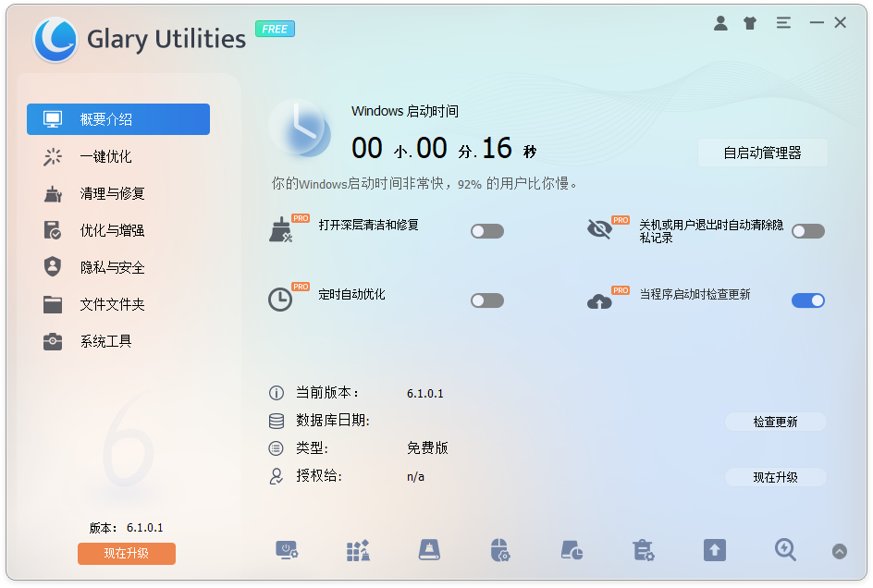Open startup manager monitor icon in bottom bar
Viewport: 873px width, 588px height.
click(x=287, y=551)
